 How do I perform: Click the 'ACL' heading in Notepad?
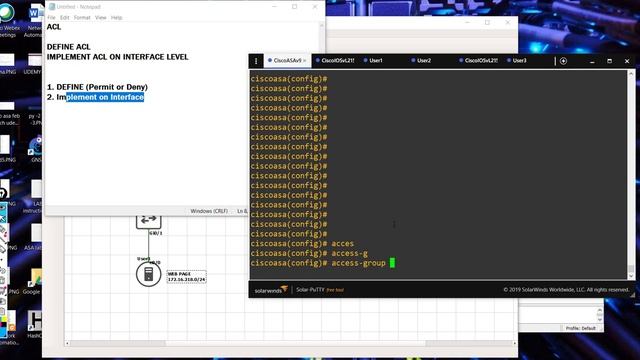53,27
